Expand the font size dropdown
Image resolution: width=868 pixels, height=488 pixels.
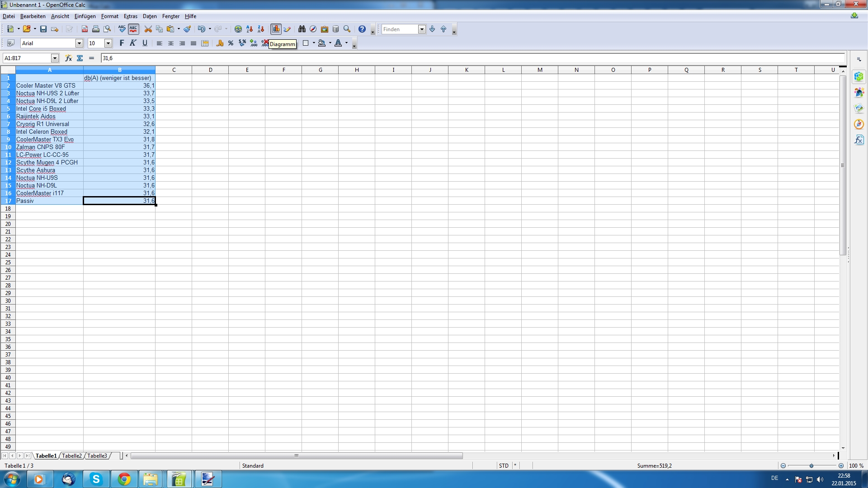(108, 43)
